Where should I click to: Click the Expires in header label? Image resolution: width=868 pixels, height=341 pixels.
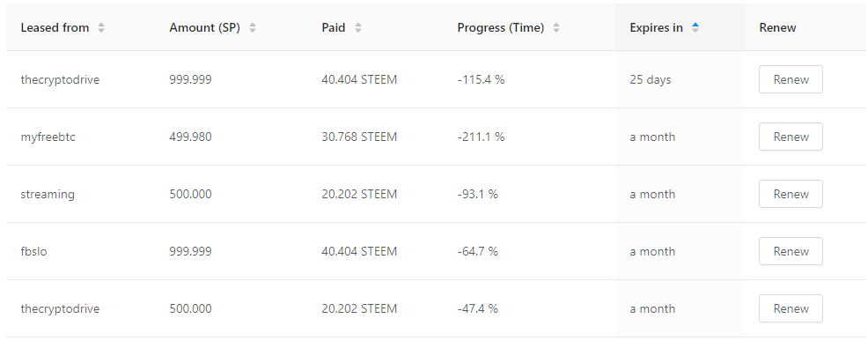coord(656,27)
